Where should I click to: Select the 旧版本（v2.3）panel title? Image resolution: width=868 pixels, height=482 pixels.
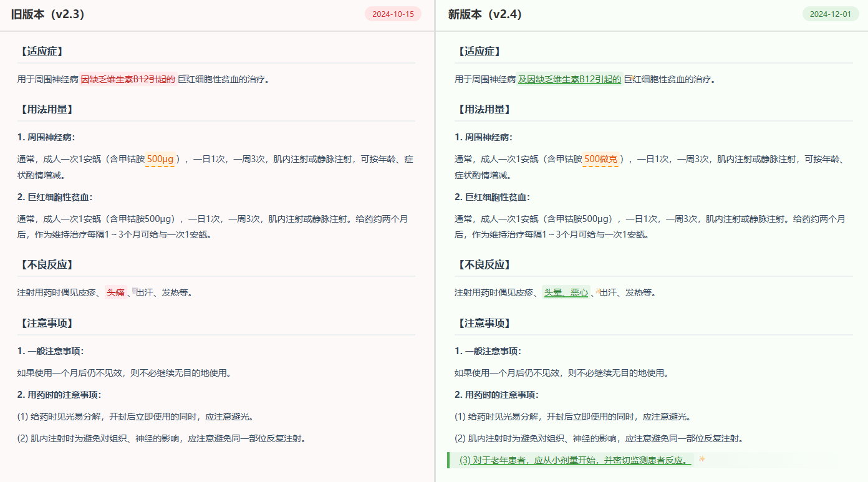(x=47, y=14)
